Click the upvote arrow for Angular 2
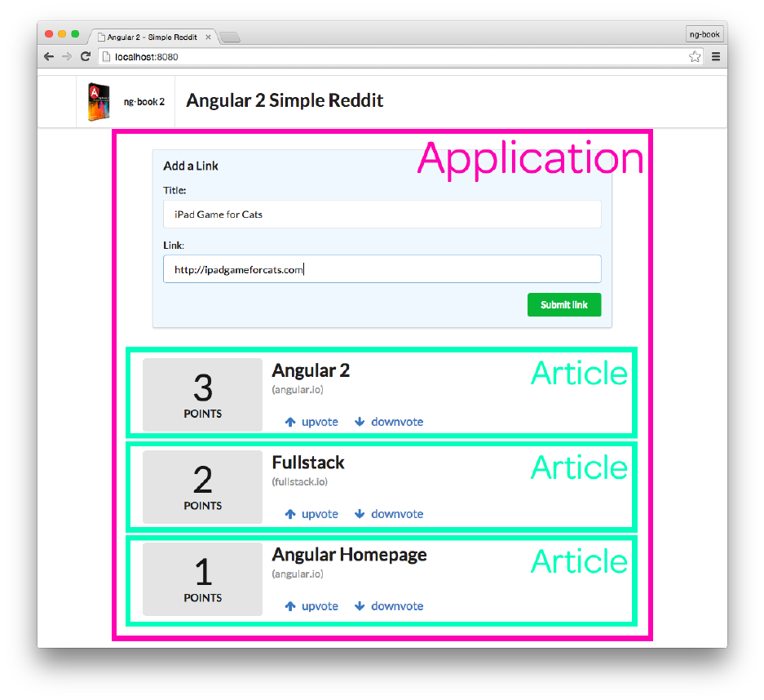 (290, 422)
